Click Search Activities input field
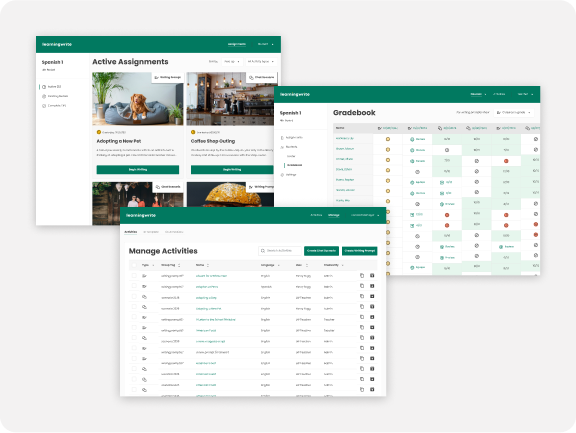The height and width of the screenshot is (433, 576). click(x=280, y=251)
